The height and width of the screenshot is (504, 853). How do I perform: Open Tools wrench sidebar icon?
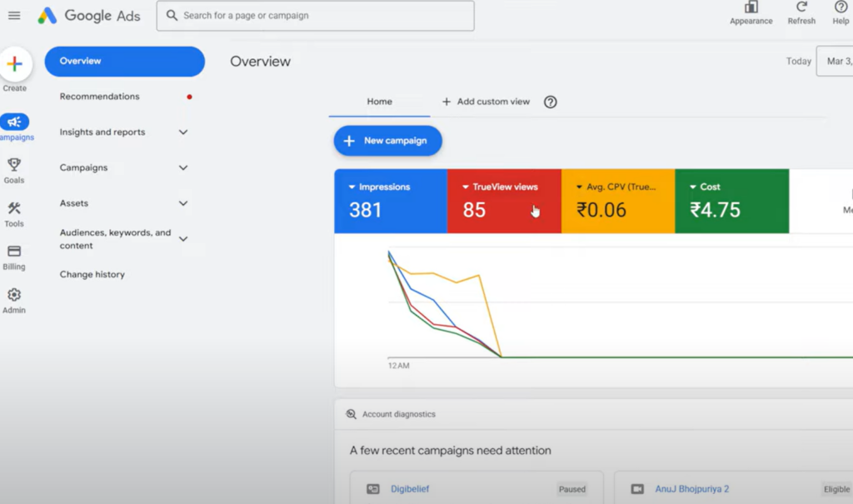[x=14, y=208]
